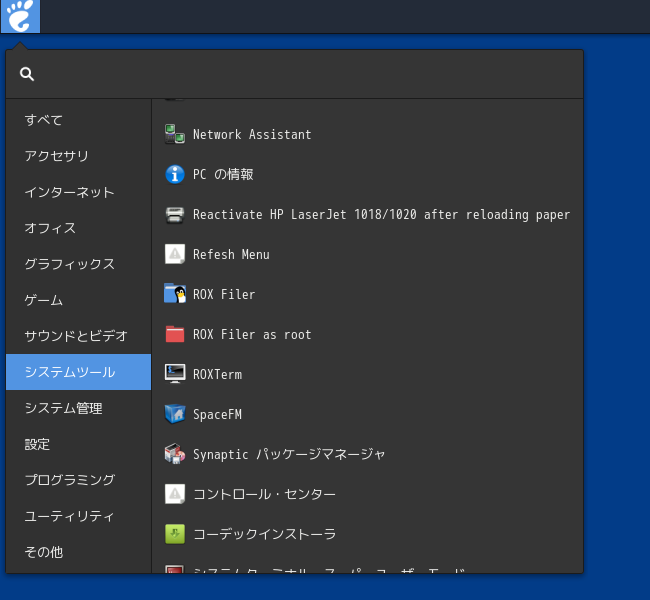
Task: Select the プログラミング category
Action: (x=78, y=480)
